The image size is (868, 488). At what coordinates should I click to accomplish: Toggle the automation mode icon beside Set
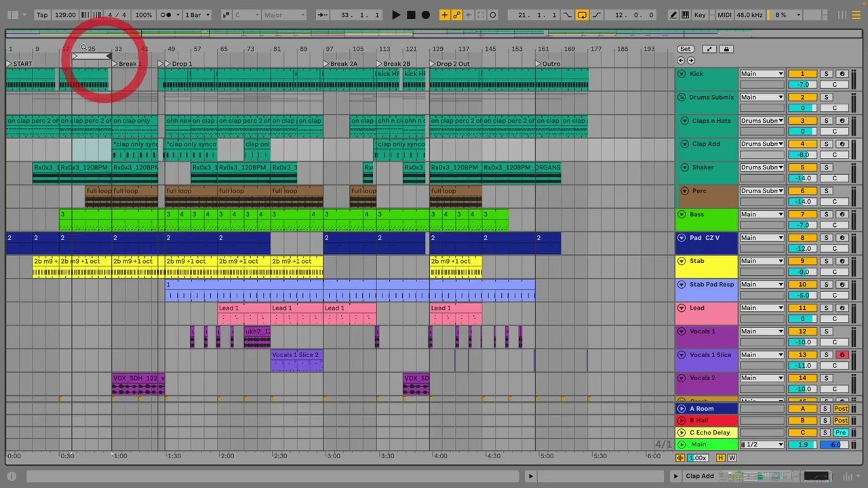709,49
